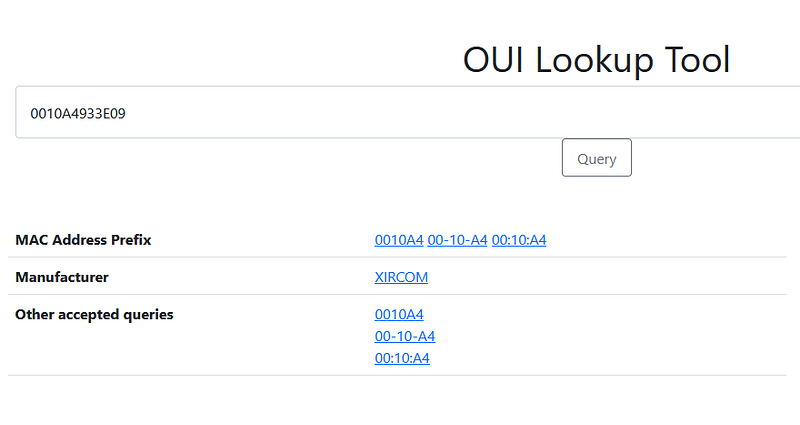Open the 0010A4 link in MAC Address Prefix row
This screenshot has height=425, width=800.
click(399, 240)
